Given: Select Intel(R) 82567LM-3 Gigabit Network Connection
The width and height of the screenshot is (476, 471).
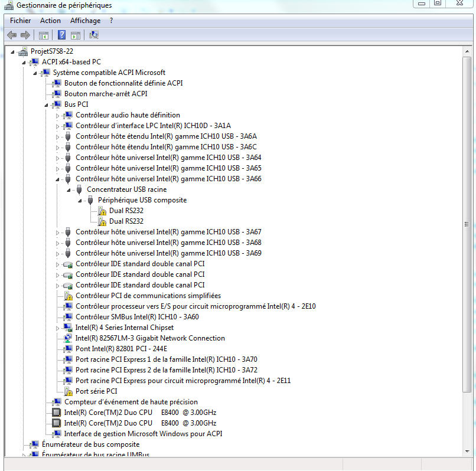Looking at the screenshot, I should (150, 338).
